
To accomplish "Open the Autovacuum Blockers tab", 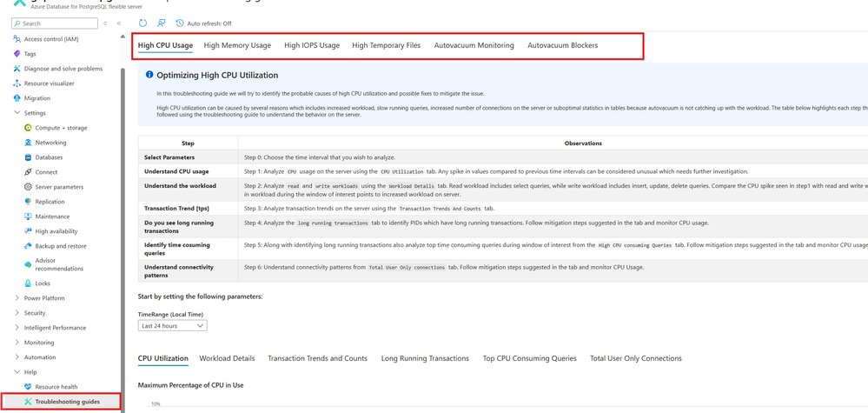I will click(x=562, y=45).
